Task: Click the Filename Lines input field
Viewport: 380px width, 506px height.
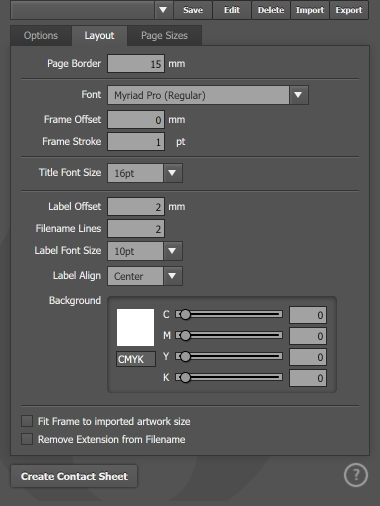Action: click(136, 229)
